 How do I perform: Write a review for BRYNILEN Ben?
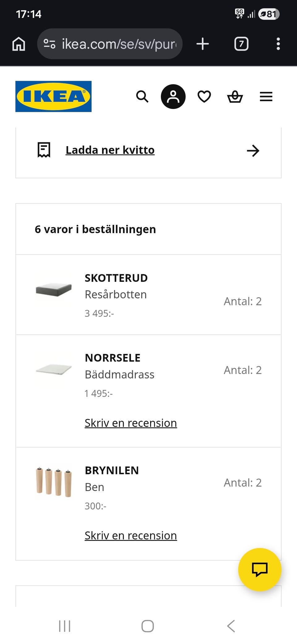tap(131, 535)
